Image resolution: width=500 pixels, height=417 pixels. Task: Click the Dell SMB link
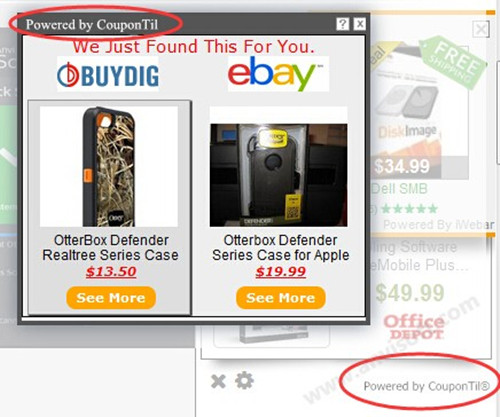pos(399,189)
